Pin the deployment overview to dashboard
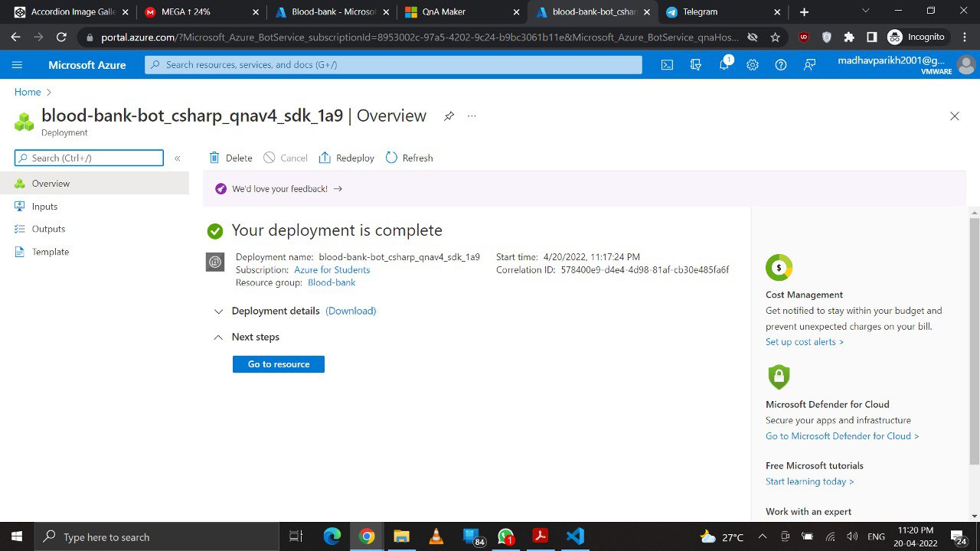Viewport: 980px width, 551px height. click(x=449, y=116)
